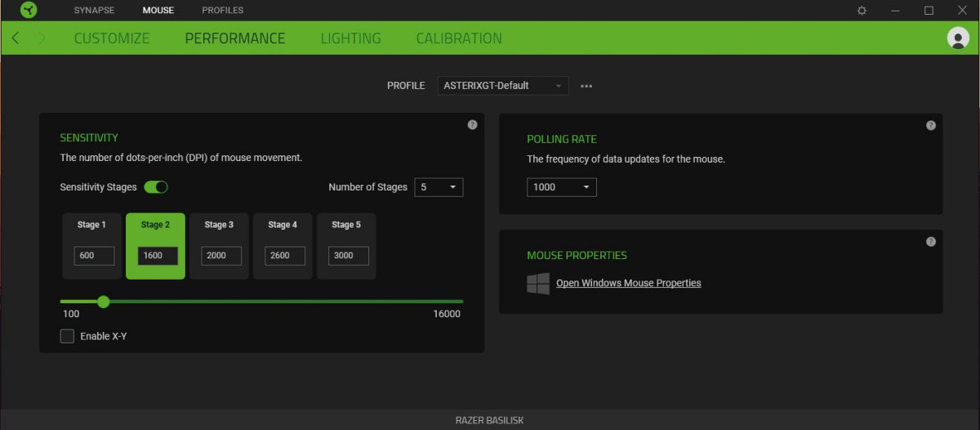The image size is (980, 430).
Task: Expand the Number of Stages dropdown
Action: [x=439, y=187]
